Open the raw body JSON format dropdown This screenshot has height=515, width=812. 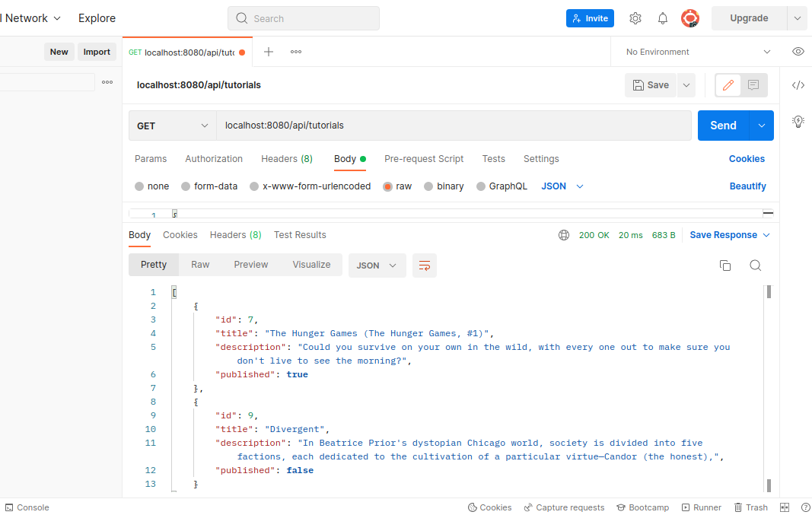(x=562, y=186)
